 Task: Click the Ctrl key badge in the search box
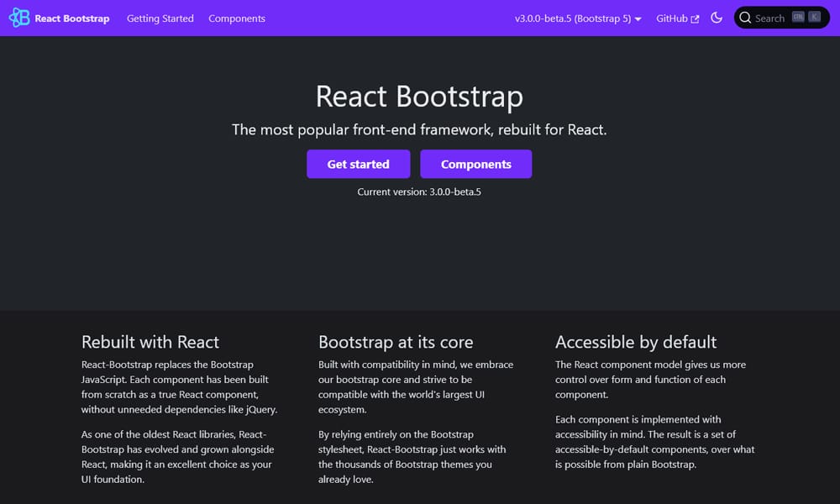pyautogui.click(x=798, y=17)
